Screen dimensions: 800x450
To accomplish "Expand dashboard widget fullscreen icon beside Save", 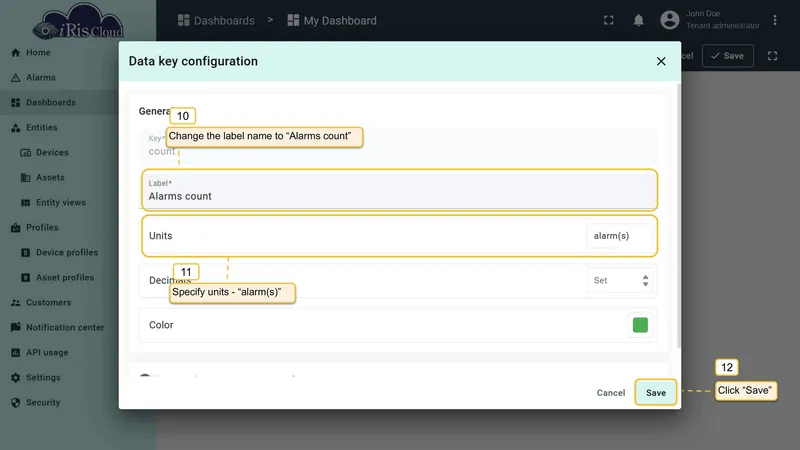I will pos(772,56).
